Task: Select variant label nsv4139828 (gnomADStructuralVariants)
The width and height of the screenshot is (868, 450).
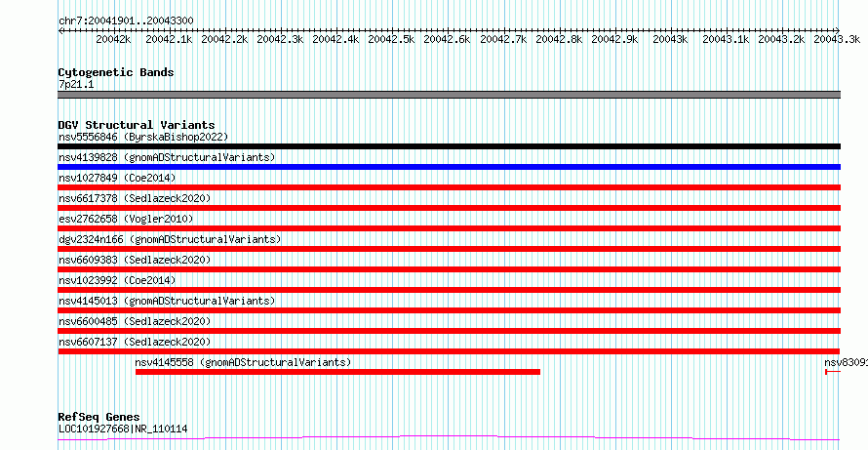Action: 167,157
